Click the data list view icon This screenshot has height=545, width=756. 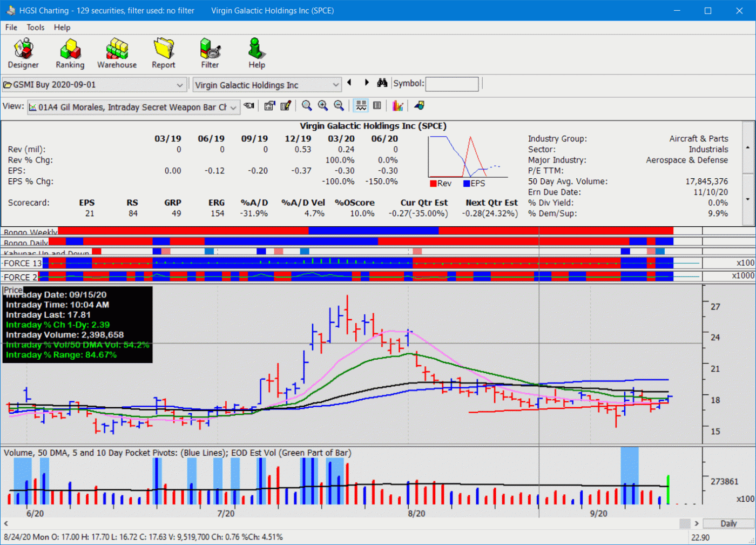377,106
